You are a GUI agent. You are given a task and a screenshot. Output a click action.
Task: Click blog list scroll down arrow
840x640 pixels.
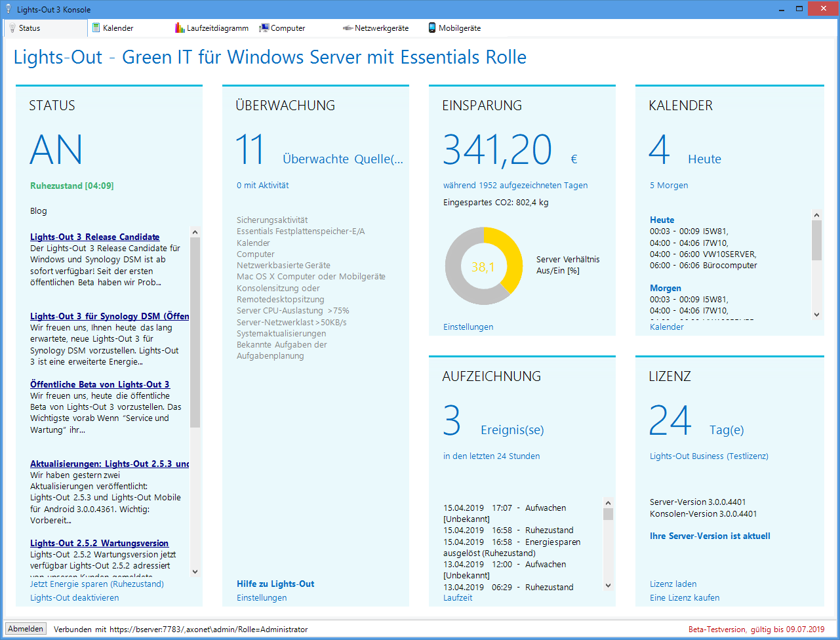195,572
